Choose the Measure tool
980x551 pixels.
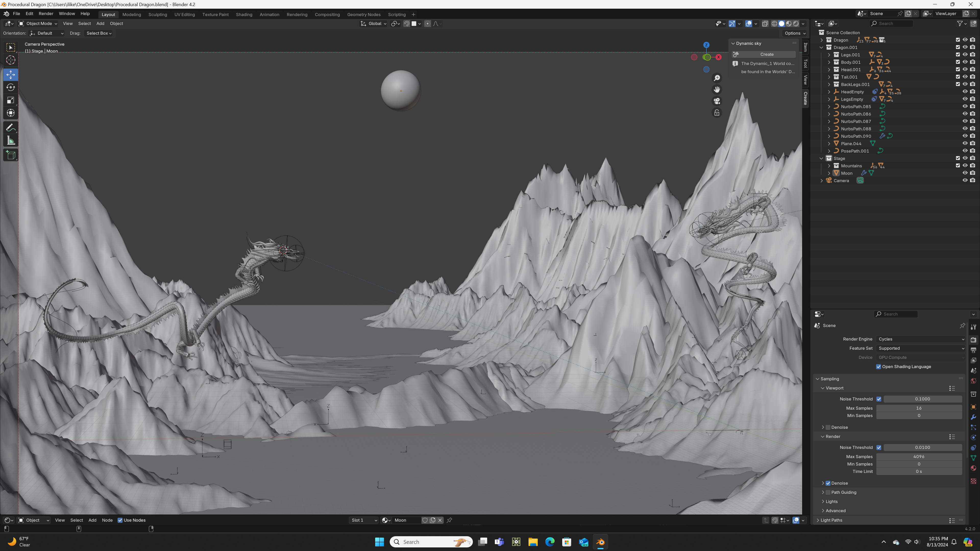tap(11, 141)
